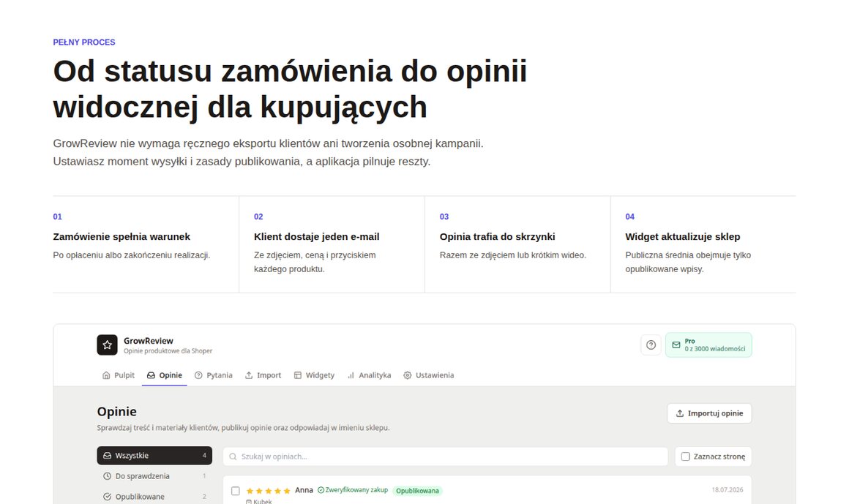Click the Opinie page heading
This screenshot has height=504, width=849.
[x=116, y=411]
